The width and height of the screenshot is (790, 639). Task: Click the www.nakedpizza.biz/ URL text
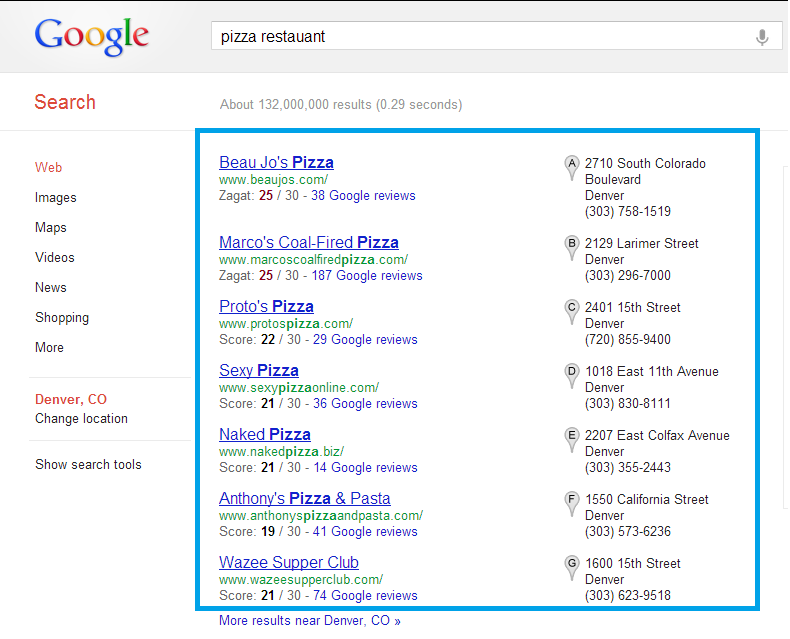click(x=281, y=452)
